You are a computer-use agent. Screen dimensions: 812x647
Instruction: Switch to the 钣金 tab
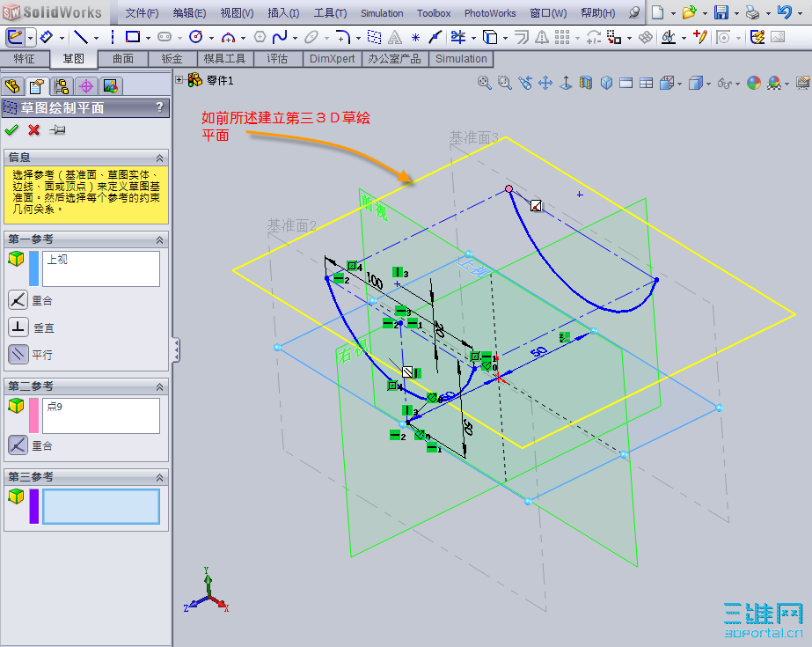pyautogui.click(x=172, y=58)
